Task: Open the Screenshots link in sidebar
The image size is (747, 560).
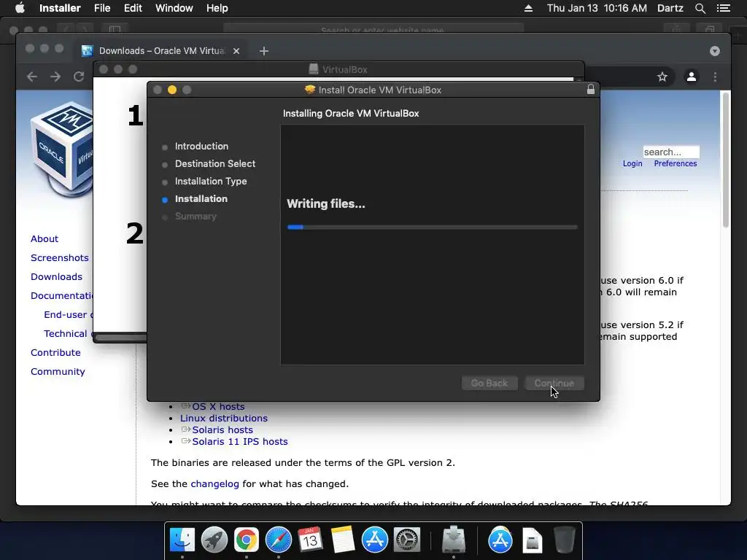Action: tap(60, 258)
